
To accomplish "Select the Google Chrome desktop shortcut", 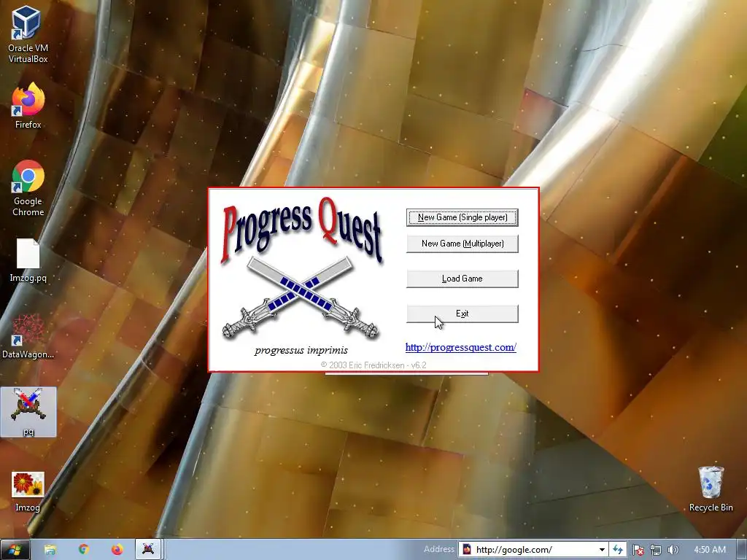I will tap(28, 188).
